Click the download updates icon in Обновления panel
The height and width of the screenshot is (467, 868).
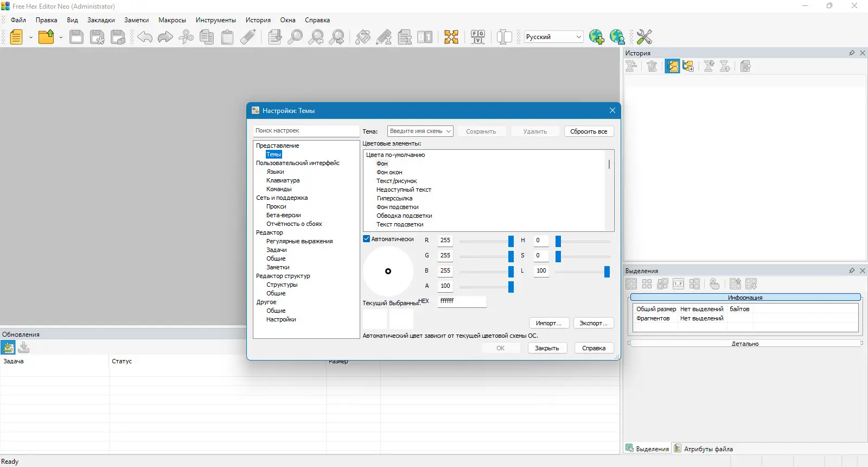coord(8,348)
